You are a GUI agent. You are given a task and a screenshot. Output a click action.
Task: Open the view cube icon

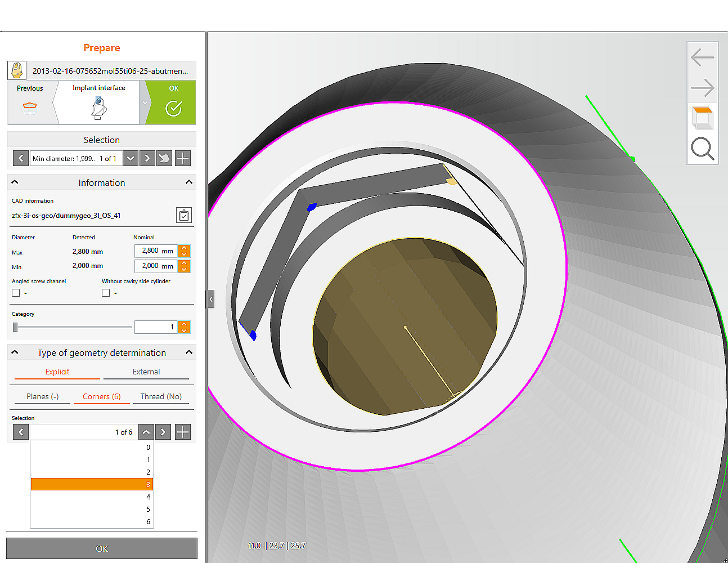(703, 118)
